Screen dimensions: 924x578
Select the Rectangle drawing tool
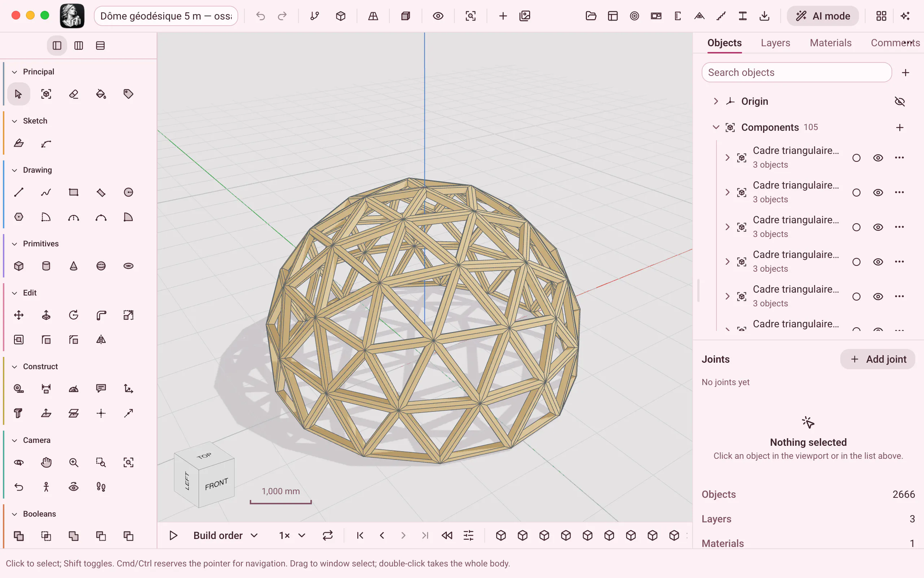point(73,192)
